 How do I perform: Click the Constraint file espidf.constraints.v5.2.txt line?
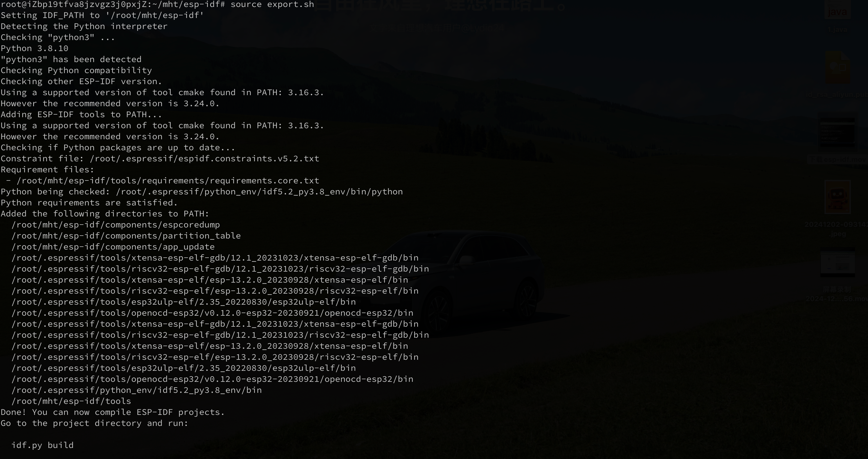click(160, 159)
